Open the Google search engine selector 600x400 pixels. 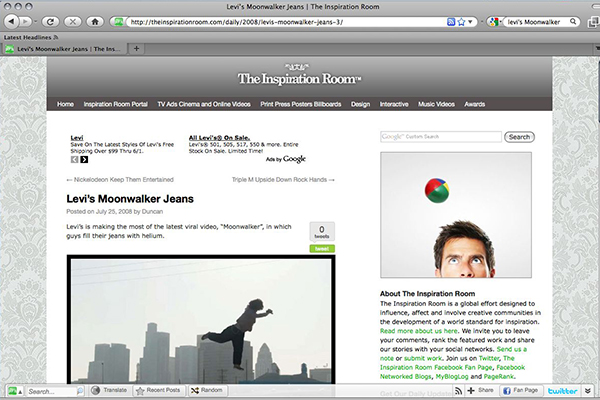[x=494, y=22]
